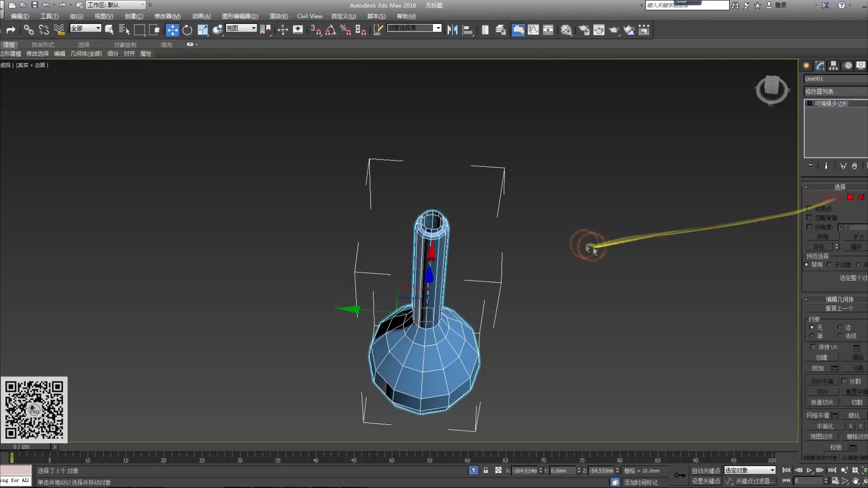This screenshot has width=868, height=488.
Task: Click the Undo arrow in title bar
Action: click(46, 5)
